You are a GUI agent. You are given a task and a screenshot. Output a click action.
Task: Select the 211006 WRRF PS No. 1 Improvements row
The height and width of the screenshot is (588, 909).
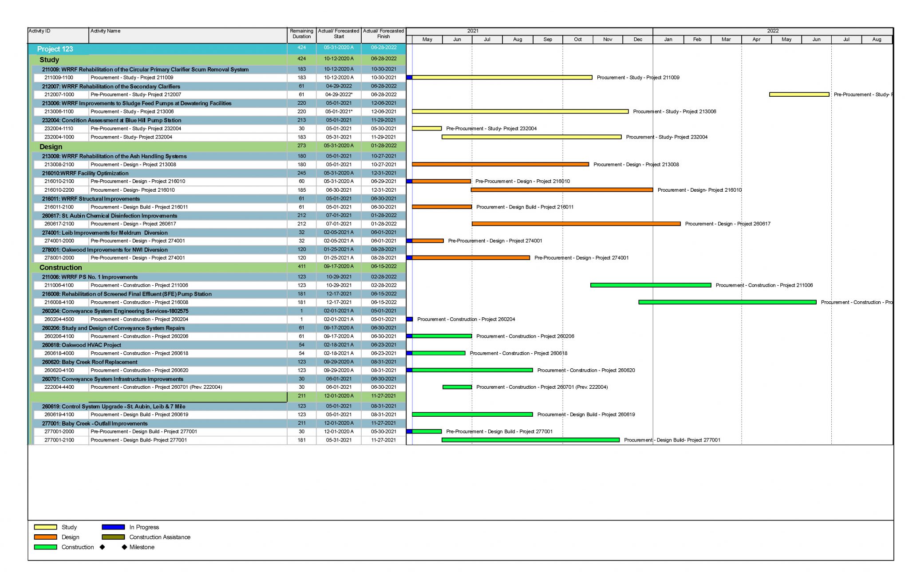tap(219, 277)
